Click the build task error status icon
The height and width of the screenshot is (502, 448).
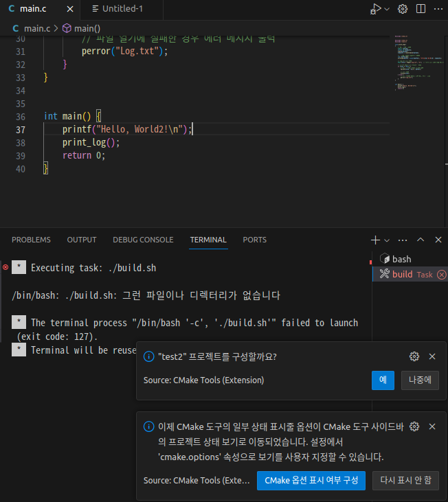pyautogui.click(x=442, y=275)
